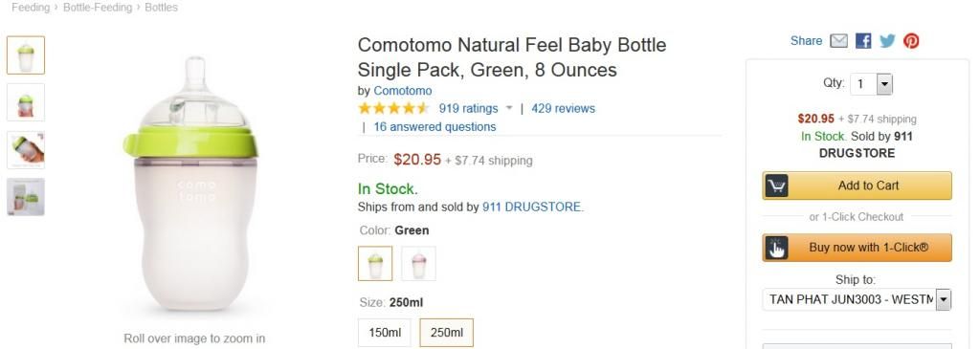Screen dimensions: 980x349
Task: Select the 250ml size option
Action: (x=446, y=332)
